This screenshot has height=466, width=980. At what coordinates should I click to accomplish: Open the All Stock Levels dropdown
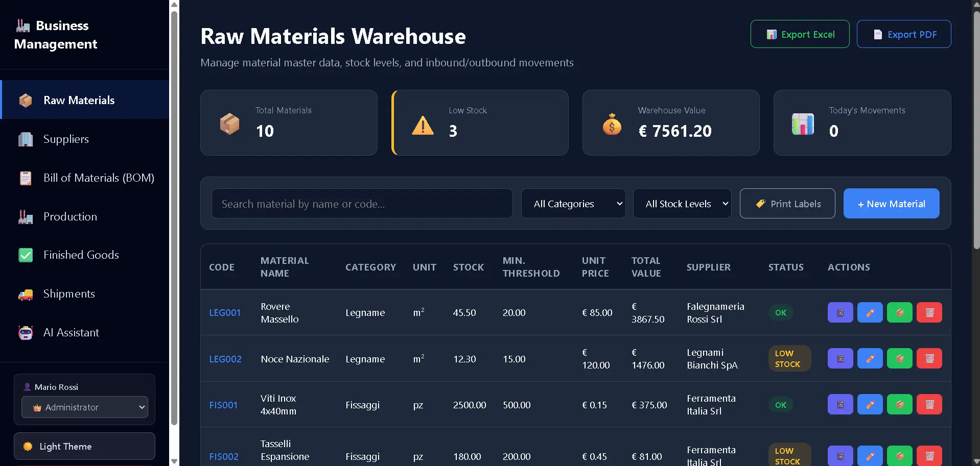(x=682, y=204)
